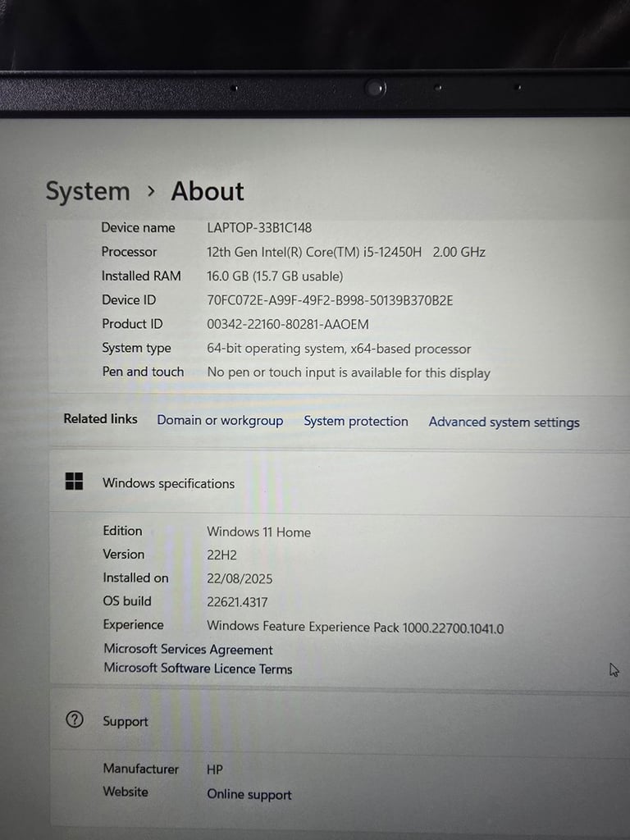Viewport: 630px width, 840px height.
Task: Open Microsoft Software Licence Terms link
Action: pos(199,669)
